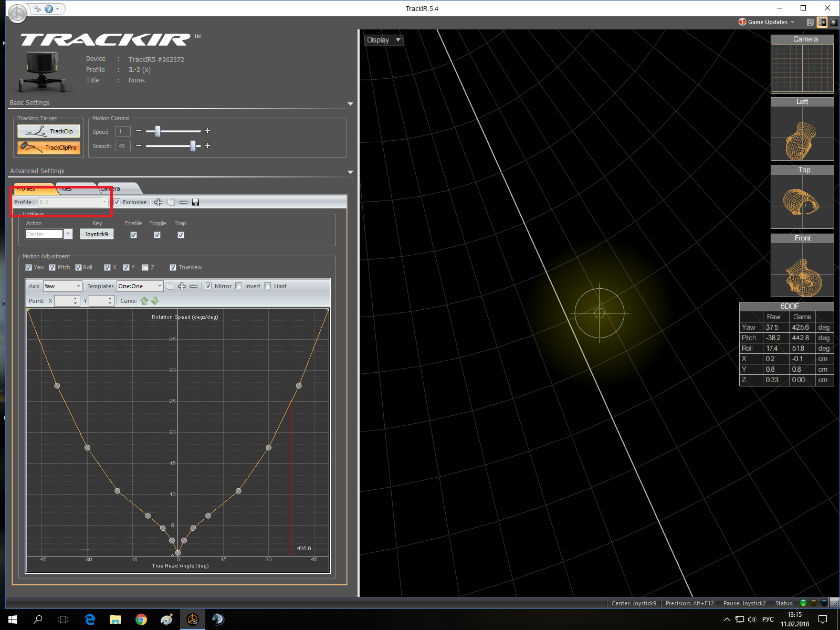840x630 pixels.
Task: Remove a curve point with the minus icon
Action: click(194, 286)
